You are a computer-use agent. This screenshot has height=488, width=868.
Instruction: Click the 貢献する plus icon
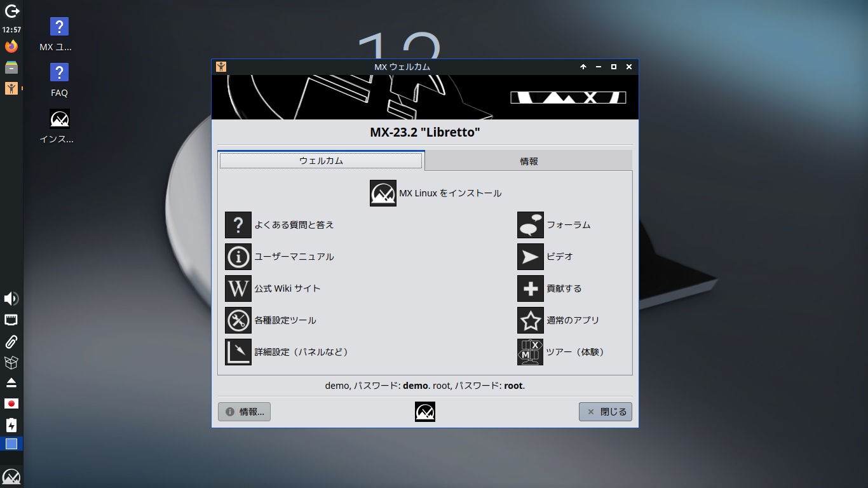pos(531,288)
